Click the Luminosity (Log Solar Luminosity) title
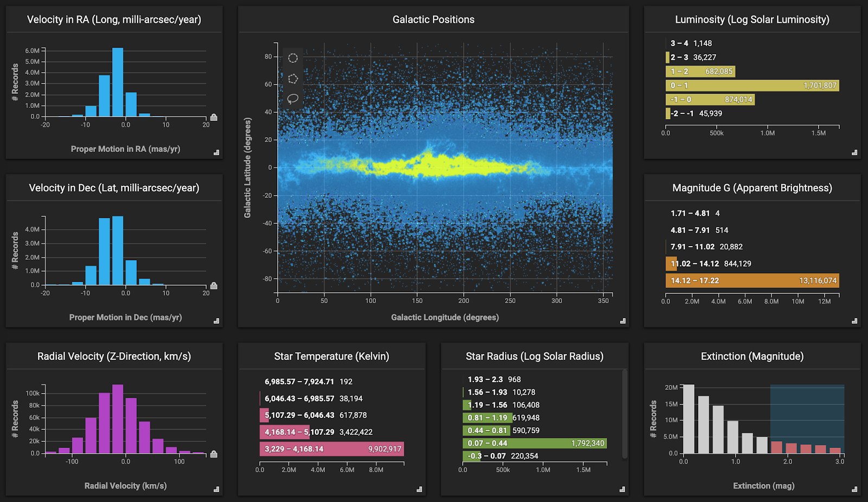 tap(752, 20)
